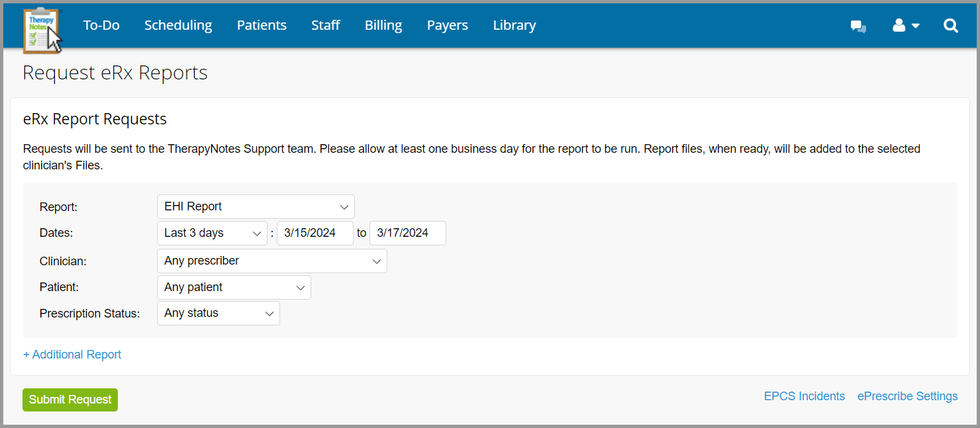
Task: Open the Scheduling menu
Action: pos(178,25)
